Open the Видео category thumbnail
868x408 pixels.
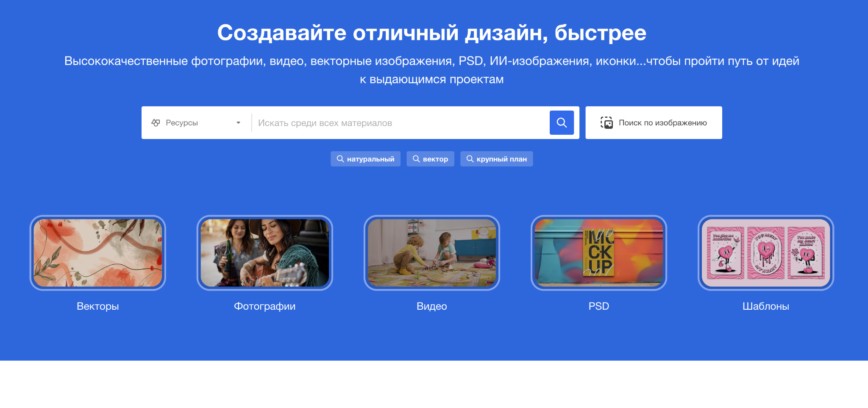click(432, 253)
